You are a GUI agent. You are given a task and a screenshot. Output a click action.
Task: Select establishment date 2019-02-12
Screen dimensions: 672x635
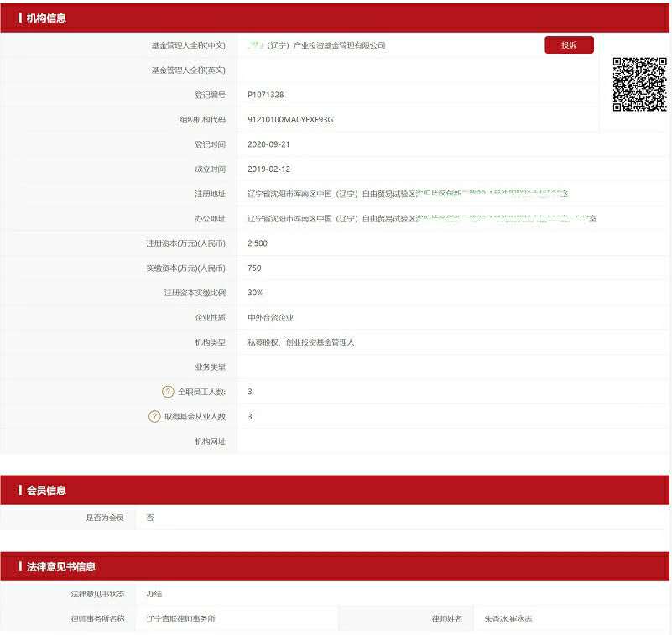pos(268,169)
